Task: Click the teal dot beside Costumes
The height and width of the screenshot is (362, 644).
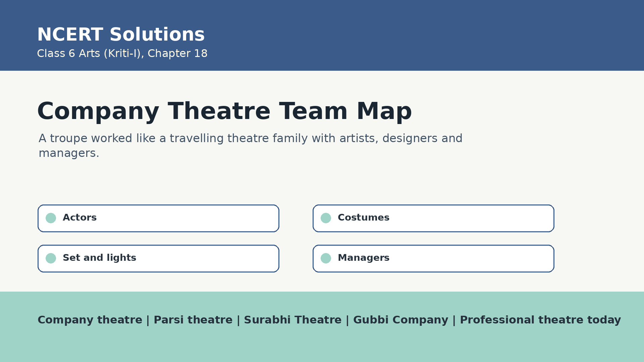Action: click(326, 218)
